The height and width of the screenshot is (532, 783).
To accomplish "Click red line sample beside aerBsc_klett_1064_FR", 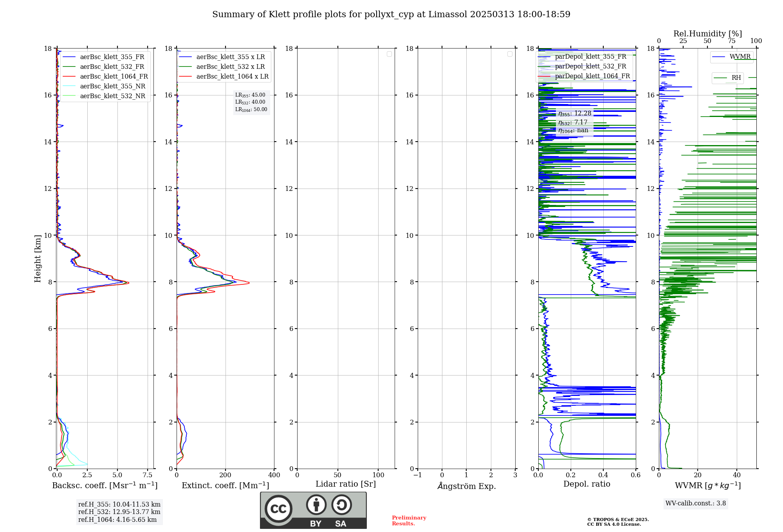I will [69, 77].
